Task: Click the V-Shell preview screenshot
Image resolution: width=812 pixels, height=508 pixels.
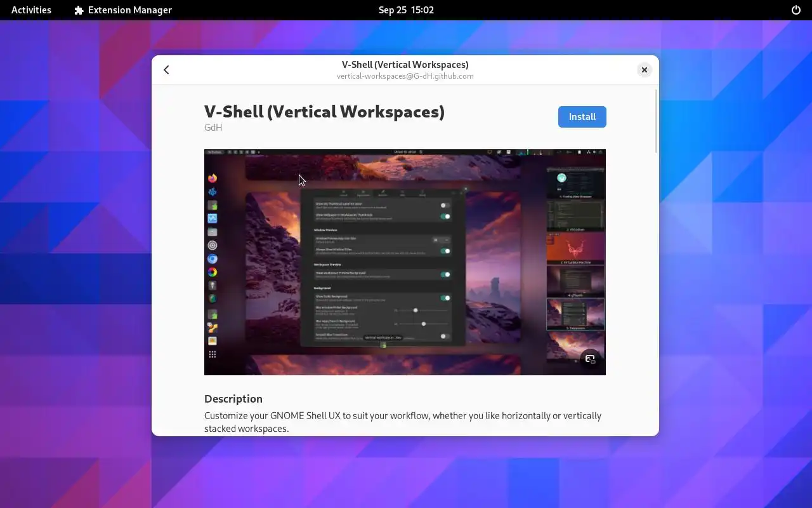Action: (405, 262)
